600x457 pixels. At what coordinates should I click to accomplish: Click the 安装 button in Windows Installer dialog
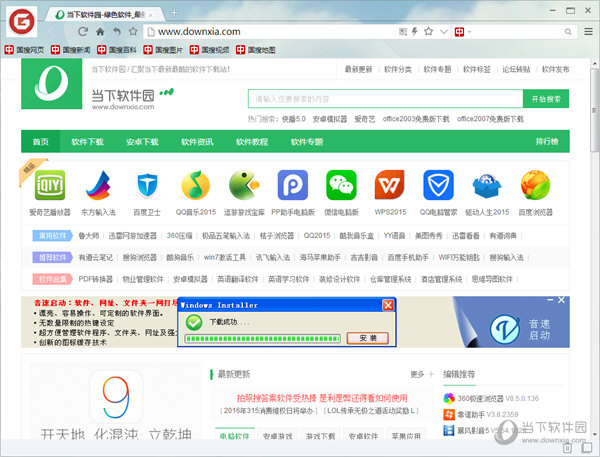tap(368, 338)
